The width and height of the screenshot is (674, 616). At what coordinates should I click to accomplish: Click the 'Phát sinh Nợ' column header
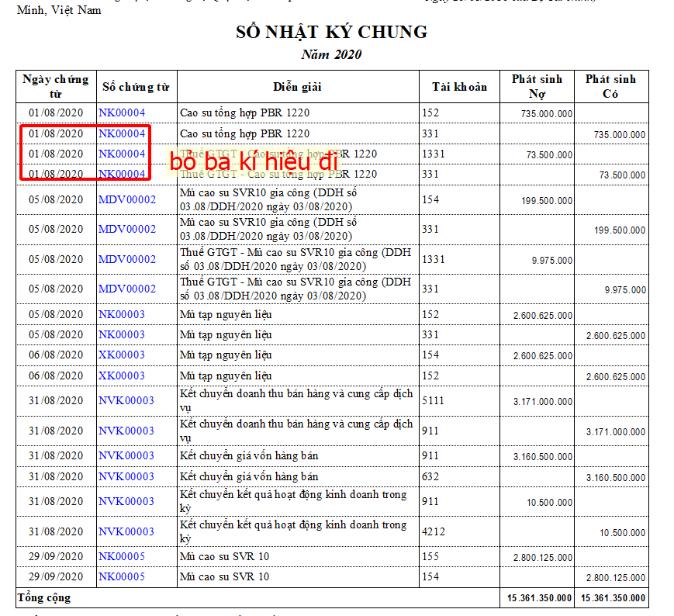tap(537, 87)
